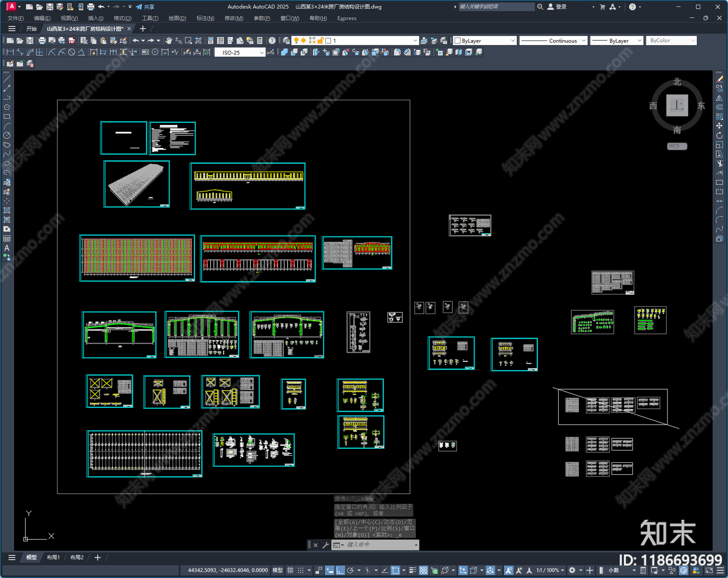The image size is (728, 578).
Task: Toggle the drawing grid display in status bar
Action: (x=290, y=570)
